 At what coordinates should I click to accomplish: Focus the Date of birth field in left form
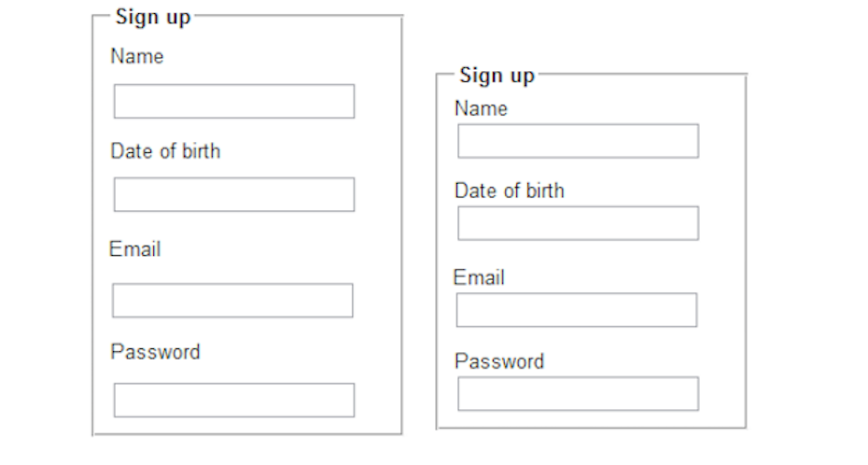tap(233, 195)
